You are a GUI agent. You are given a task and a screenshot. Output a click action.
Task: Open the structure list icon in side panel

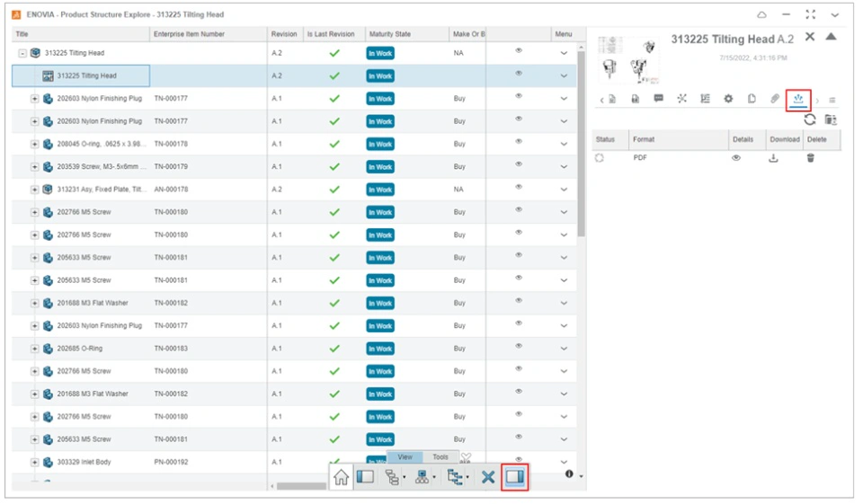tap(705, 99)
